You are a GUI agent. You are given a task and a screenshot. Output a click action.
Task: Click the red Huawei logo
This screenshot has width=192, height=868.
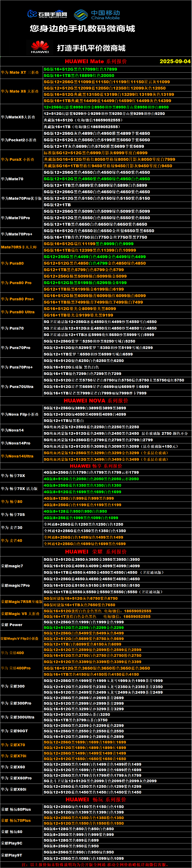pos(40,47)
